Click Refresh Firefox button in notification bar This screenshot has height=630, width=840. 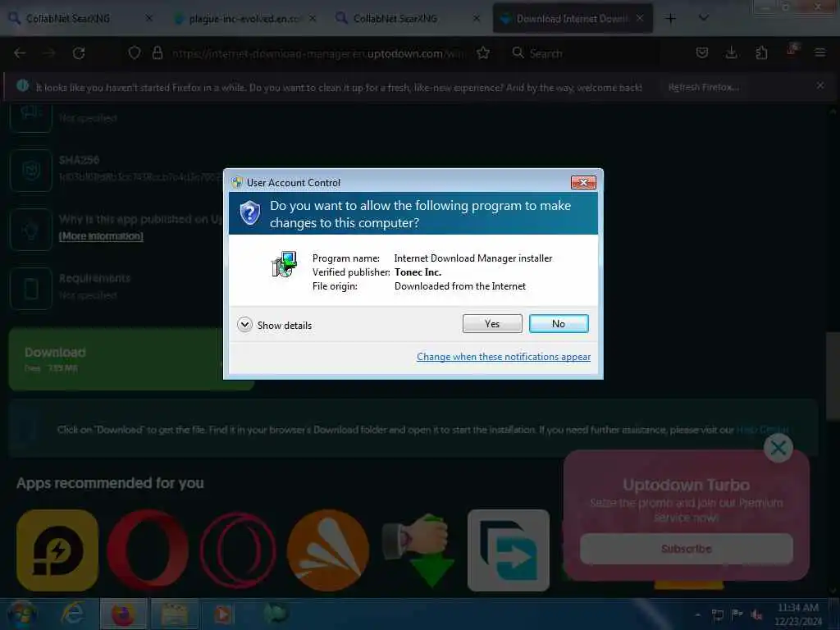pyautogui.click(x=703, y=87)
